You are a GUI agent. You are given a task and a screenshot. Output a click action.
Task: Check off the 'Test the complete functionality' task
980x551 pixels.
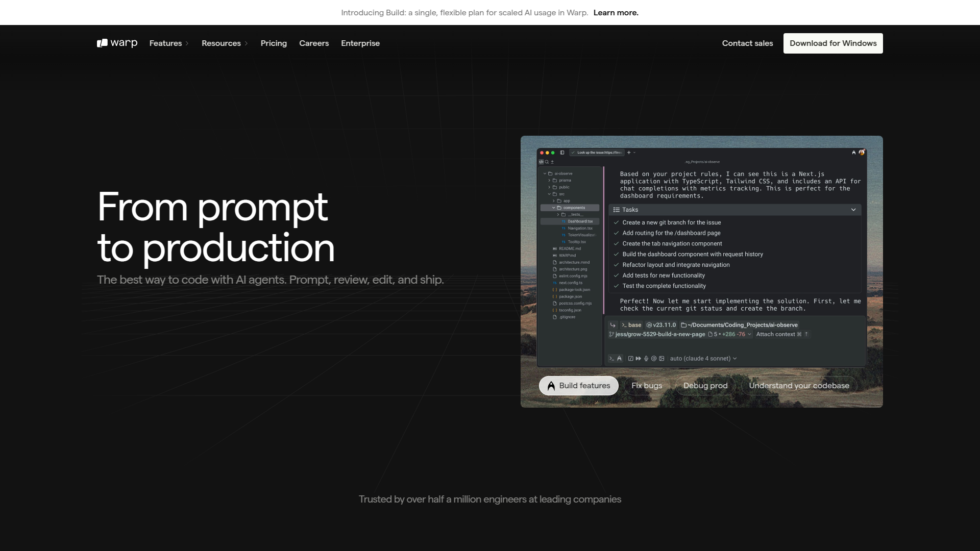coord(616,286)
